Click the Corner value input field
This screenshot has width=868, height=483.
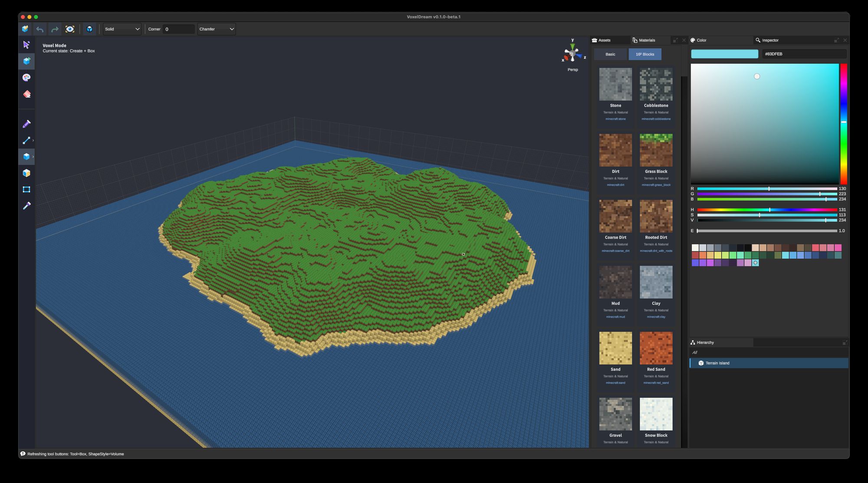coord(179,29)
